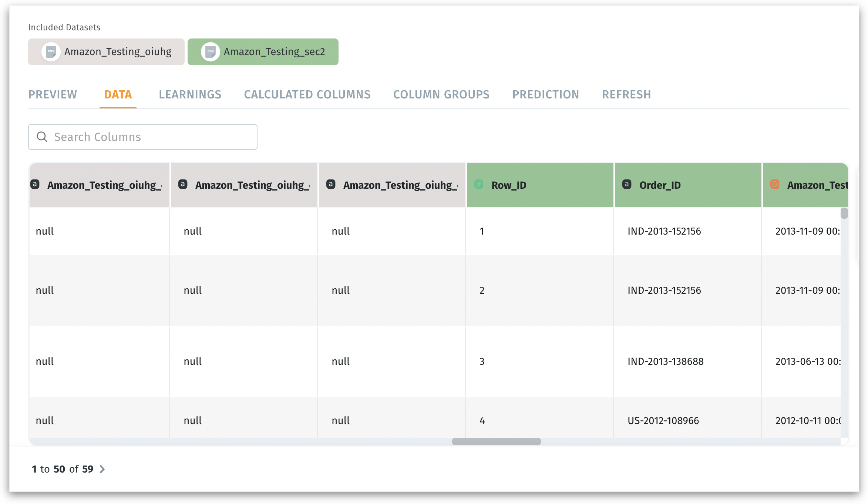Click CSV icon on Amazon_Testing_oiuhg chip
This screenshot has height=504, width=868.
point(51,52)
